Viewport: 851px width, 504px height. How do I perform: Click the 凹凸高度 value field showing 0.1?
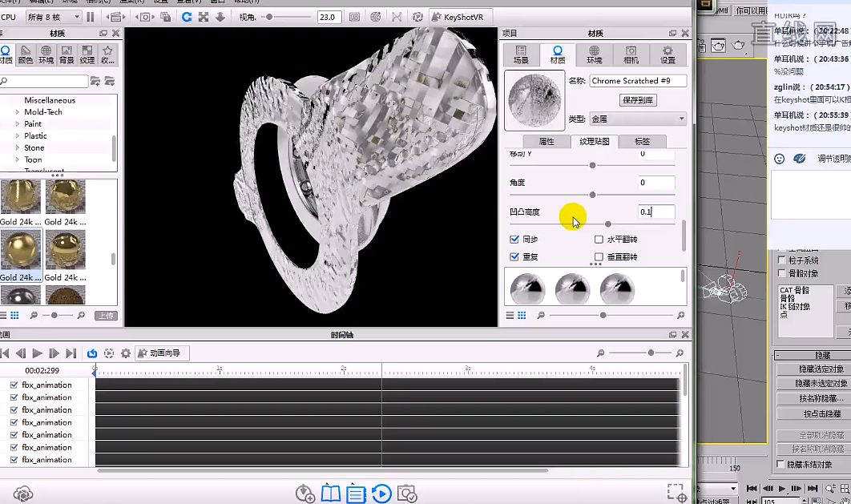click(x=656, y=212)
